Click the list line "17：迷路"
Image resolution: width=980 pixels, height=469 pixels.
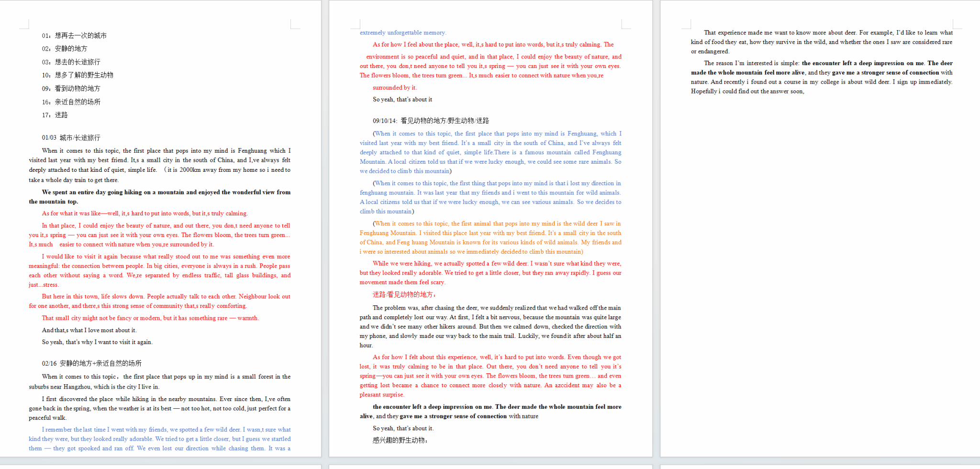click(55, 115)
